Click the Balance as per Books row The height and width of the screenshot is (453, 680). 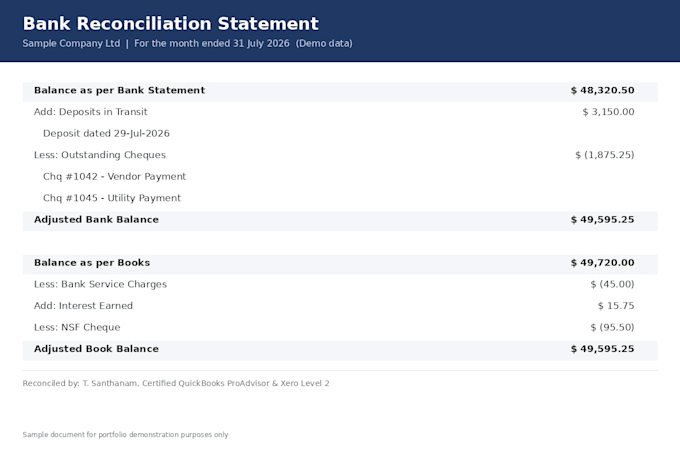pos(340,264)
